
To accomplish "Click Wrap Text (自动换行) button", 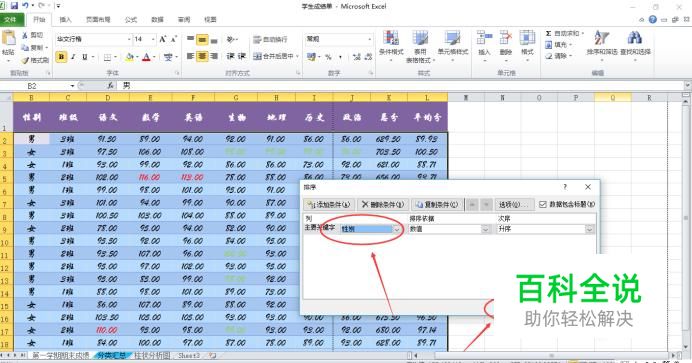I will coord(271,40).
